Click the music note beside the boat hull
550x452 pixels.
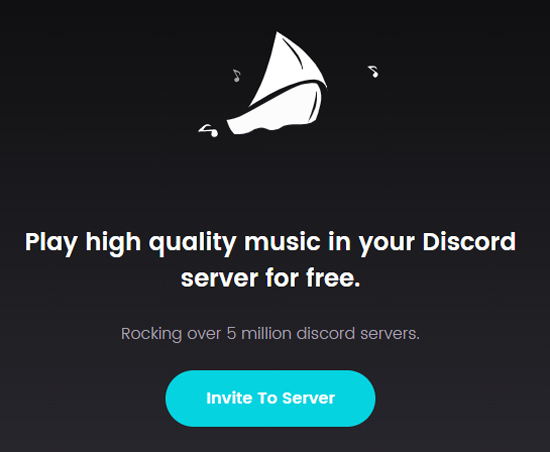(x=208, y=130)
